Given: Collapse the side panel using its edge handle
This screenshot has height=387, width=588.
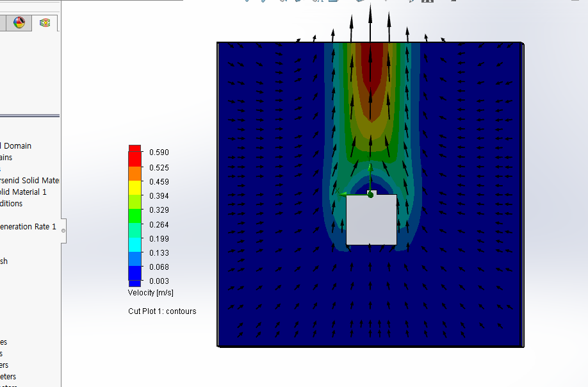Looking at the screenshot, I should (63, 231).
